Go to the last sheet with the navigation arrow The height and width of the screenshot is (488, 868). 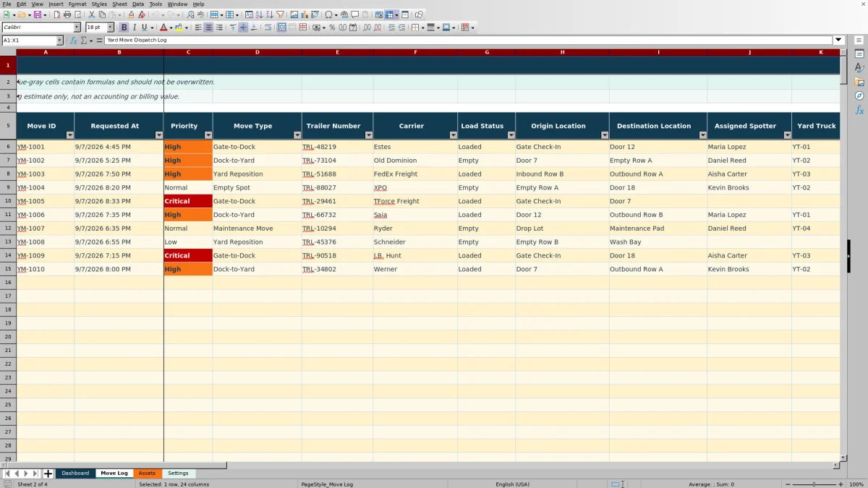click(x=35, y=474)
